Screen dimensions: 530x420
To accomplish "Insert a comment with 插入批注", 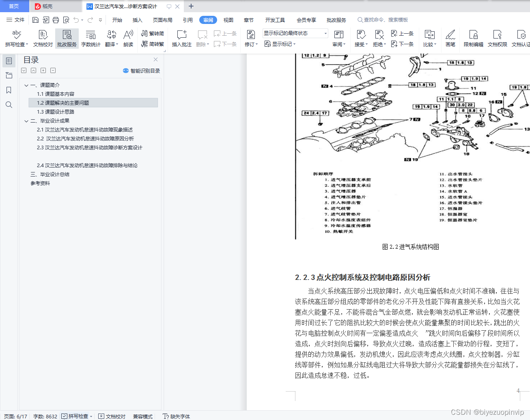I will tap(181, 39).
